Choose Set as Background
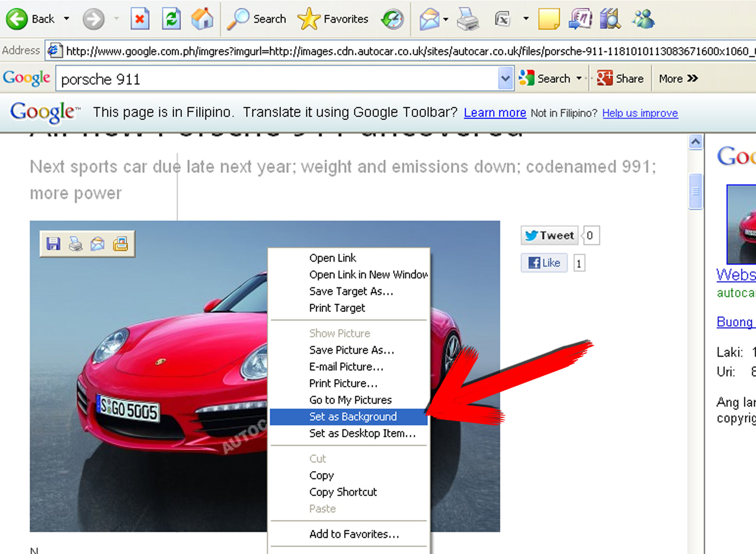 pyautogui.click(x=349, y=417)
